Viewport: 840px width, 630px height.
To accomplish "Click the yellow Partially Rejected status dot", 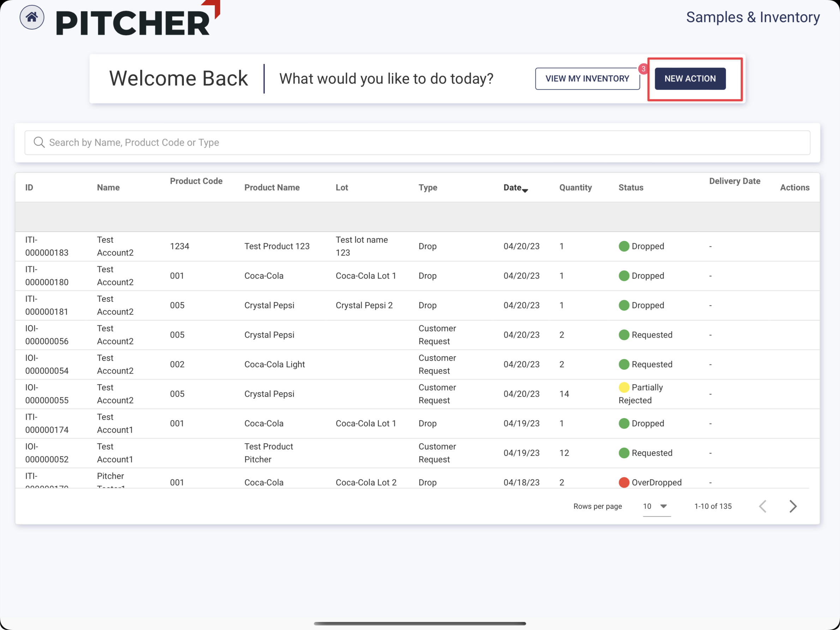I will [x=624, y=387].
